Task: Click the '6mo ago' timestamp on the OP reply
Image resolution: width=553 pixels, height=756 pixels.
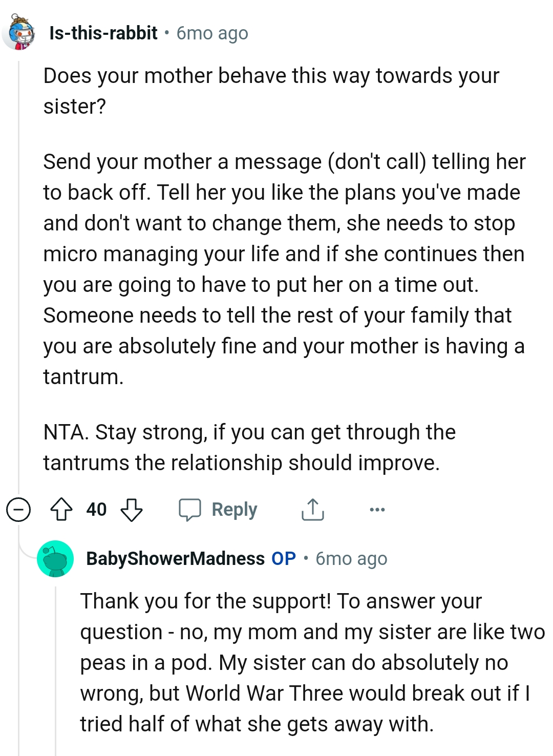Action: coord(351,559)
